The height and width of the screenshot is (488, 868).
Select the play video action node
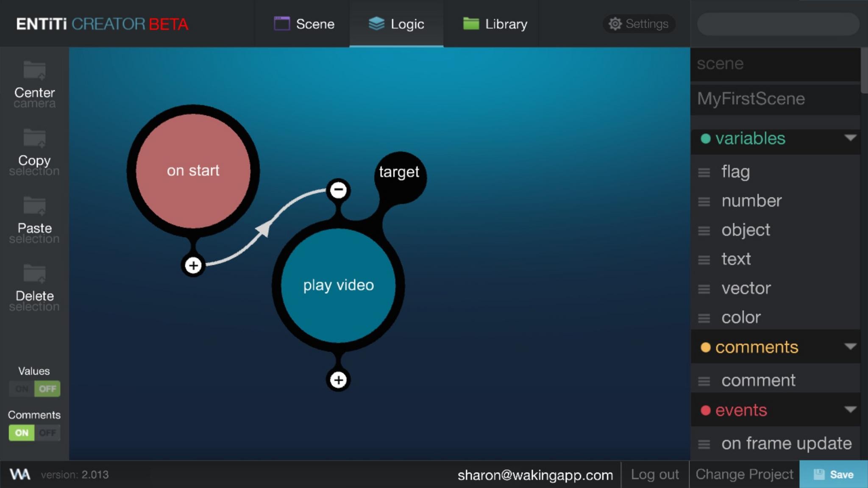[x=338, y=285]
